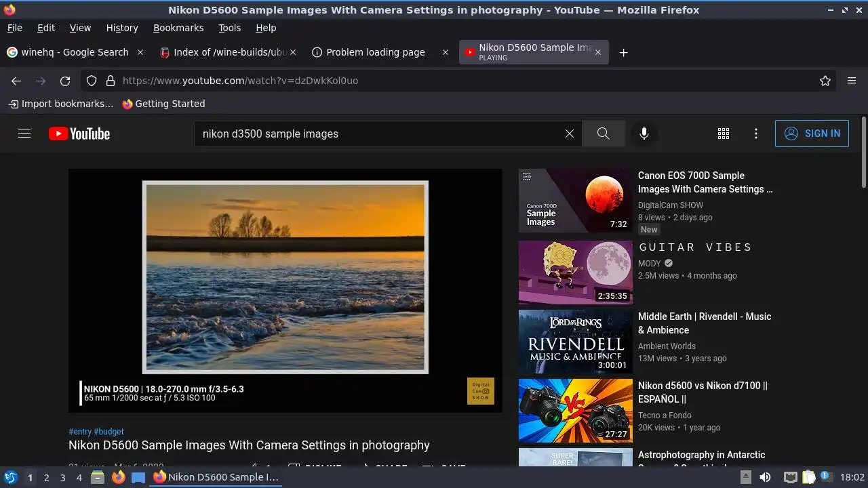Open the network tray icon
Image resolution: width=868 pixels, height=488 pixels.
790,477
